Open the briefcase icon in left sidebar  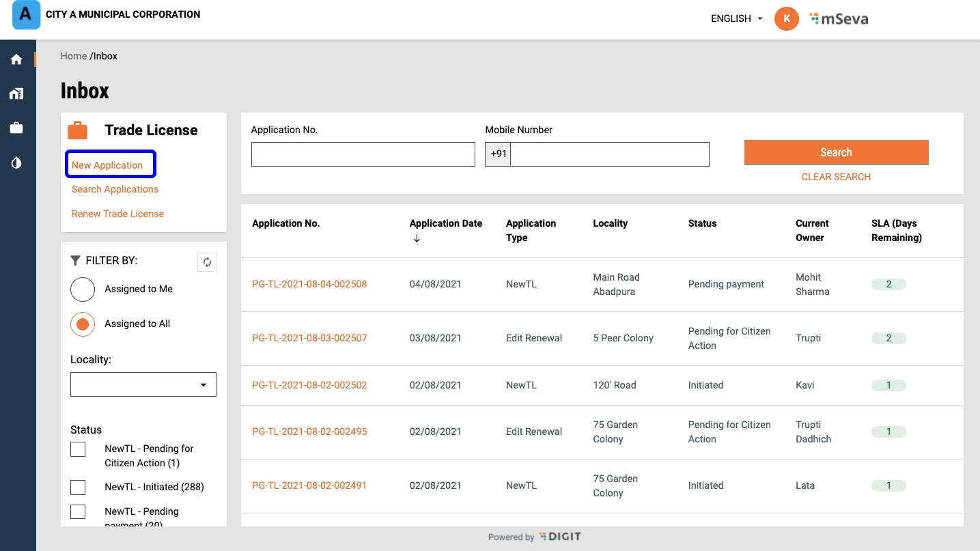point(17,128)
